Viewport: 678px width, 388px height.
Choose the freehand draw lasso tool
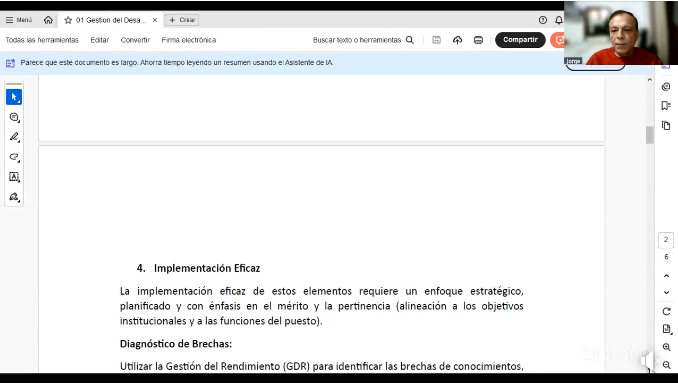coord(14,157)
